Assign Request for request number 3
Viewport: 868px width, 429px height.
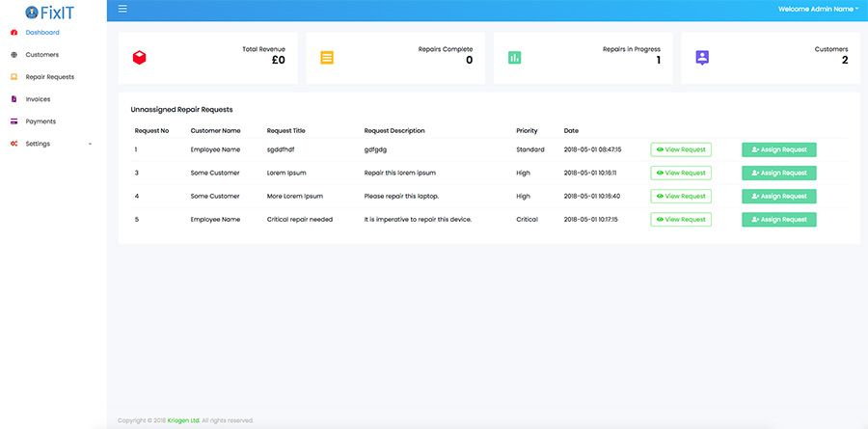pyautogui.click(x=779, y=173)
